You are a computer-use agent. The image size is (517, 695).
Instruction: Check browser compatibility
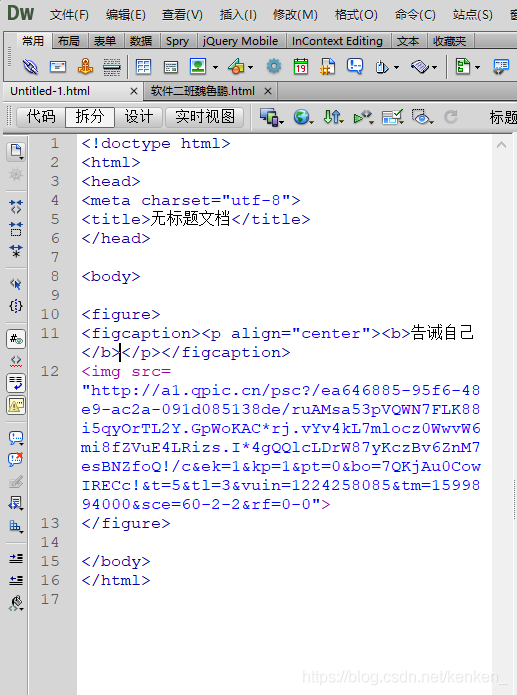[392, 117]
